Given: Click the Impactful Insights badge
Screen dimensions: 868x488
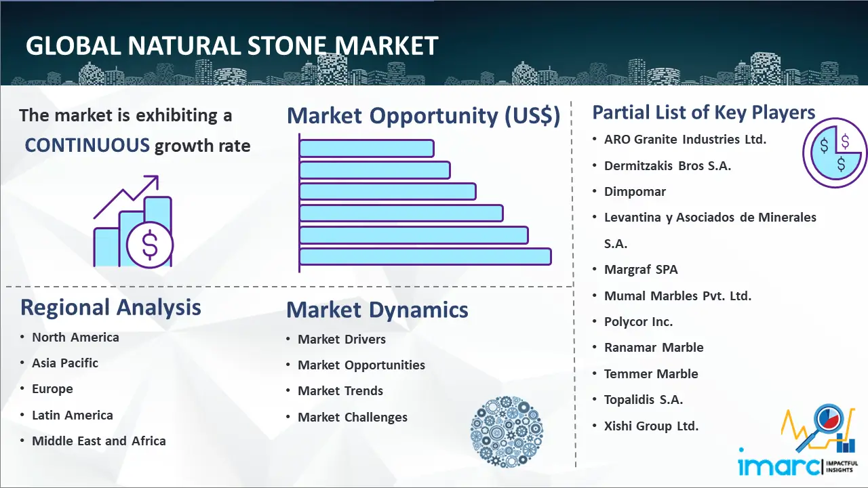Looking at the screenshot, I should click(x=843, y=468).
